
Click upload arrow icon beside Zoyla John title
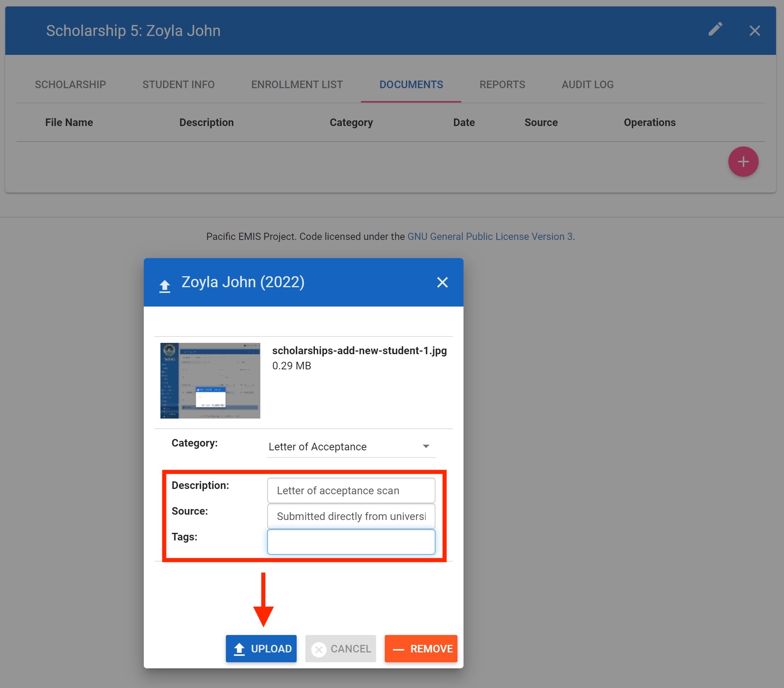point(165,286)
